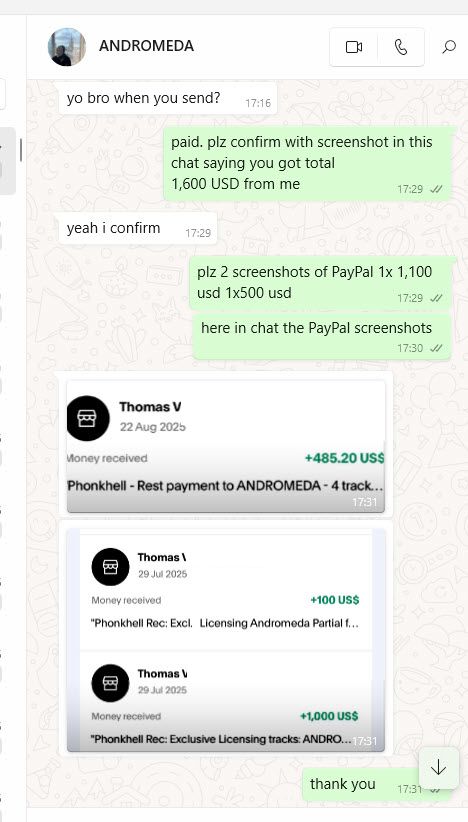Image resolution: width=468 pixels, height=822 pixels.
Task: Open the +485.20 US$ payment screenshot
Action: coord(226,447)
